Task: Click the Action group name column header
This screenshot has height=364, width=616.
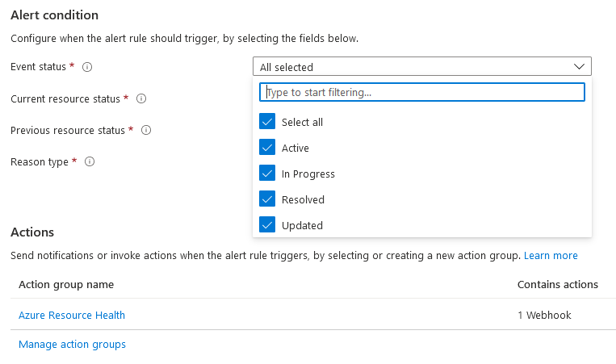Action: [66, 285]
